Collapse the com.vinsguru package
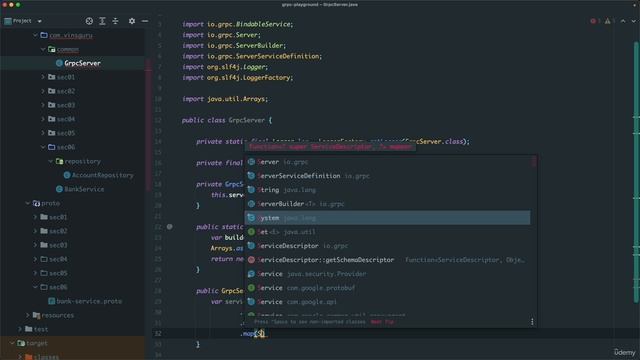Viewport: 640px width, 360px height. [x=36, y=36]
